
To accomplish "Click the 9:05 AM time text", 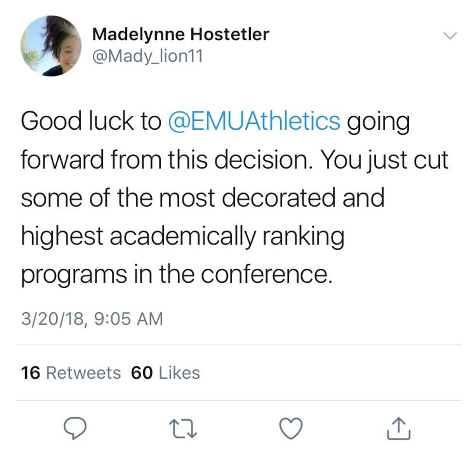I will click(x=126, y=319).
